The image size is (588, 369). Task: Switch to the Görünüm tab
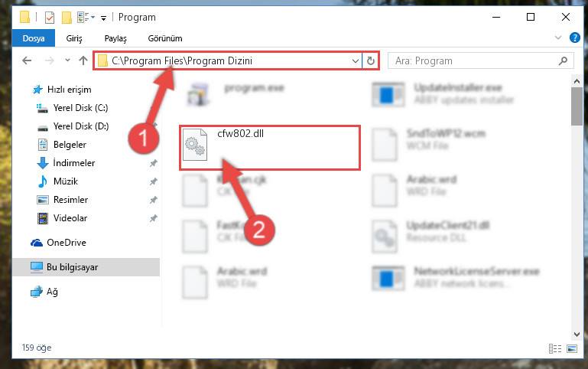click(165, 38)
